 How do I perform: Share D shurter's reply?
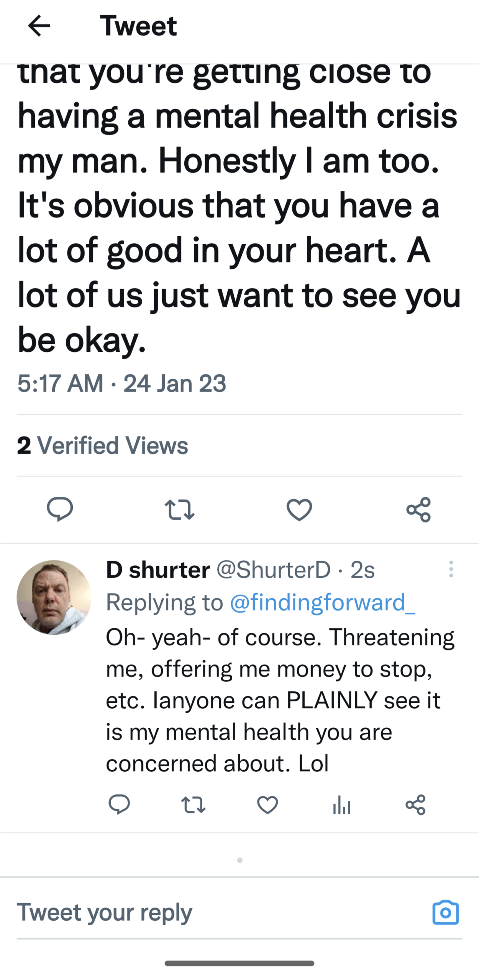click(x=415, y=805)
